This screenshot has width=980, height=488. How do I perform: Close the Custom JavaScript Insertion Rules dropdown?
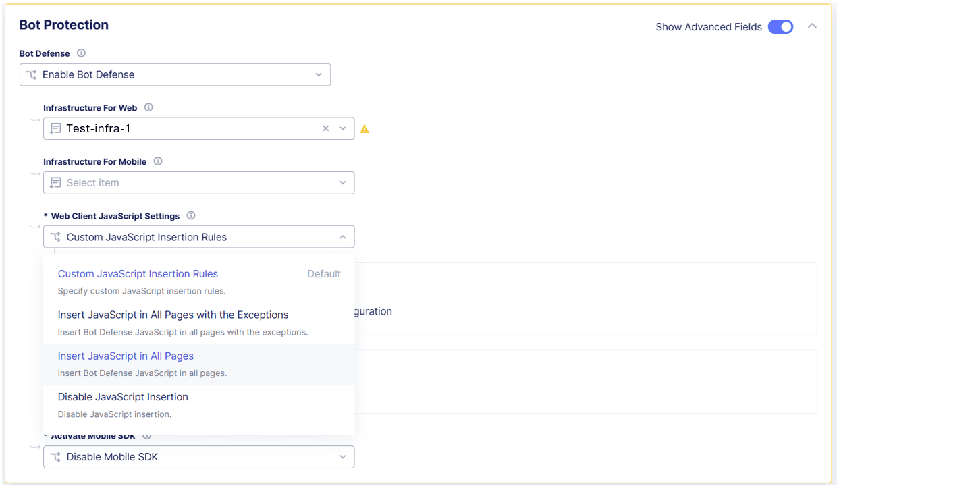342,237
